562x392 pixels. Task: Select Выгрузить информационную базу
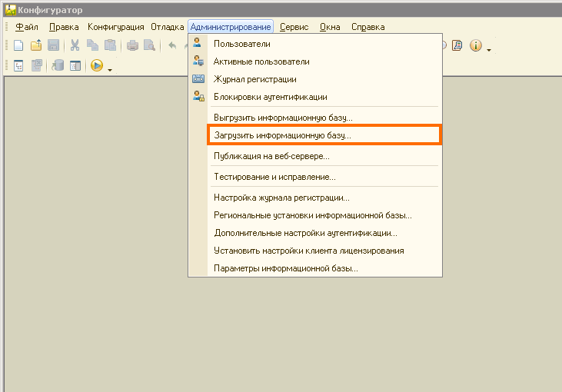pos(283,118)
